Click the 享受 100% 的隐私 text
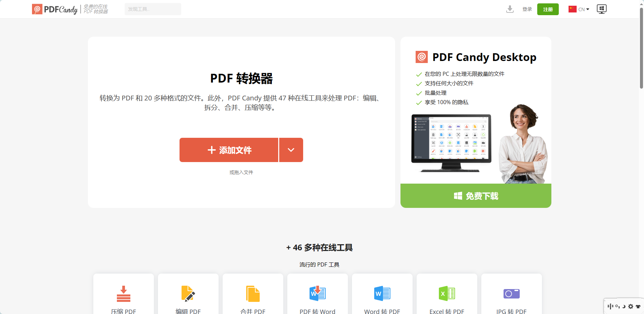This screenshot has width=644, height=314. coord(446,102)
